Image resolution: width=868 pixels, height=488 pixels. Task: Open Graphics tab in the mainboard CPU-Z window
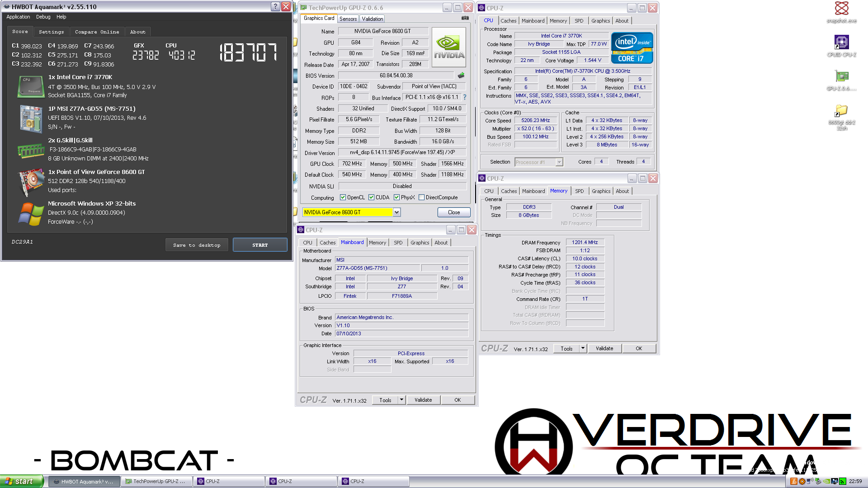420,243
